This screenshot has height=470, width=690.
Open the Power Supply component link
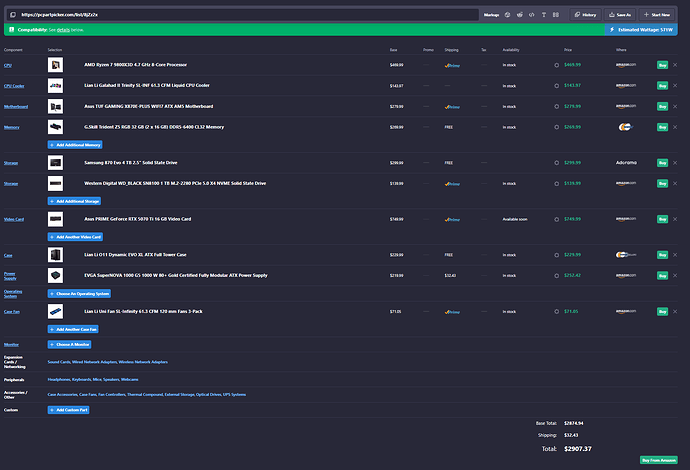pos(10,275)
